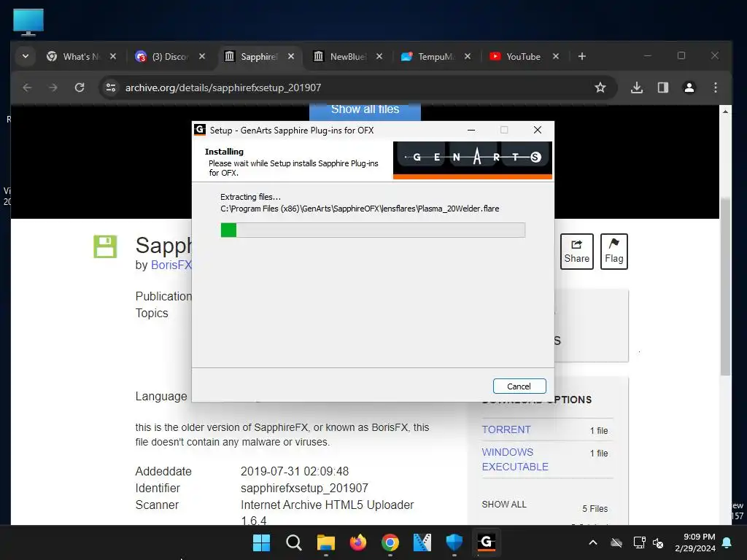Flag this archive item

(614, 252)
